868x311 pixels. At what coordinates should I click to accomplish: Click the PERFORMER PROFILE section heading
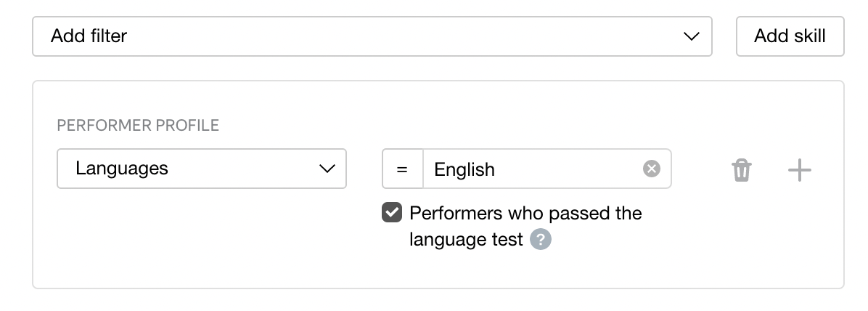[x=138, y=125]
